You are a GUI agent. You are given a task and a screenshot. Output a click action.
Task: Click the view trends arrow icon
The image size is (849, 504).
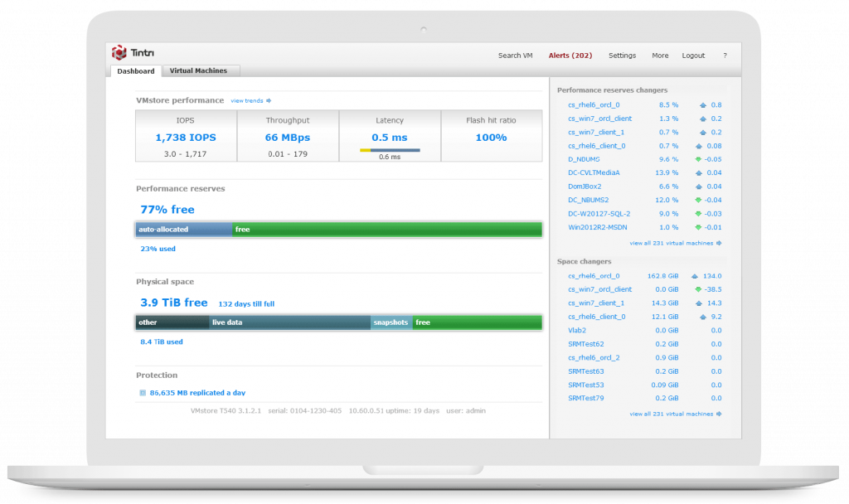269,100
